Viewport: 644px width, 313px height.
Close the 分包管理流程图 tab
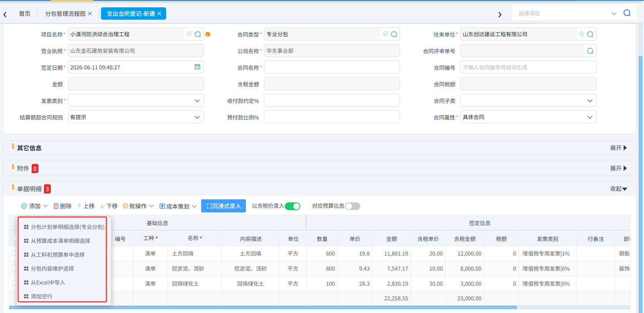pyautogui.click(x=90, y=13)
